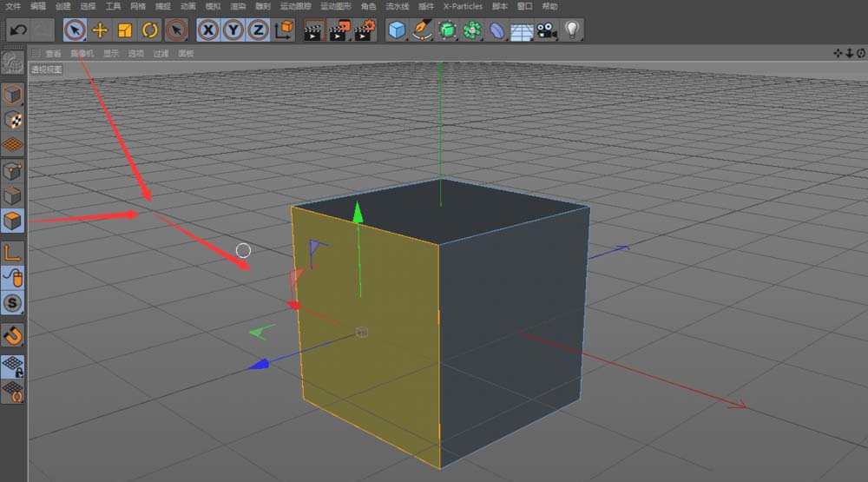Image resolution: width=868 pixels, height=482 pixels.
Task: Open Render Settings with the gear clapperboard
Action: coord(364,30)
